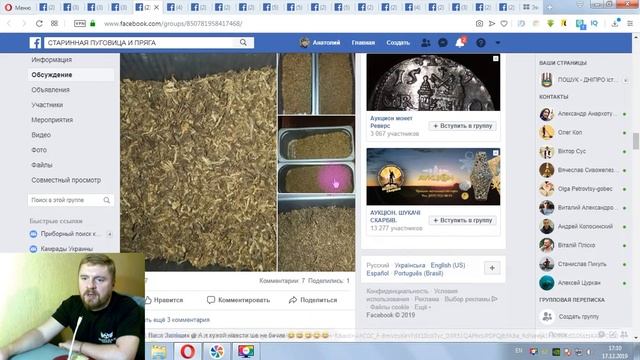Open the coin auction group image
This screenshot has width=640, height=360.
point(433,82)
